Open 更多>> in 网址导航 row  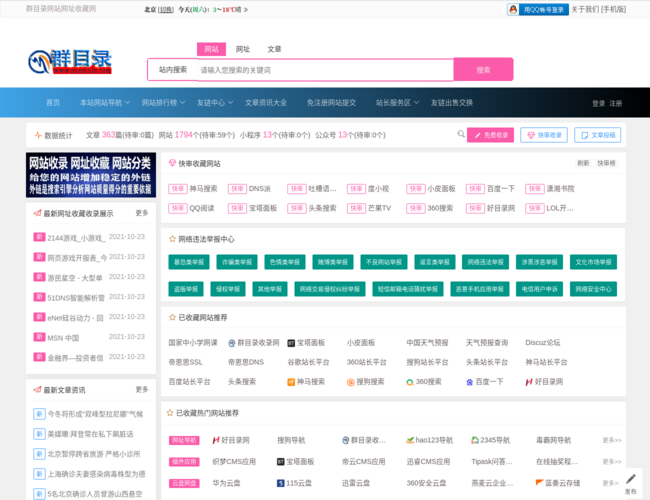611,440
